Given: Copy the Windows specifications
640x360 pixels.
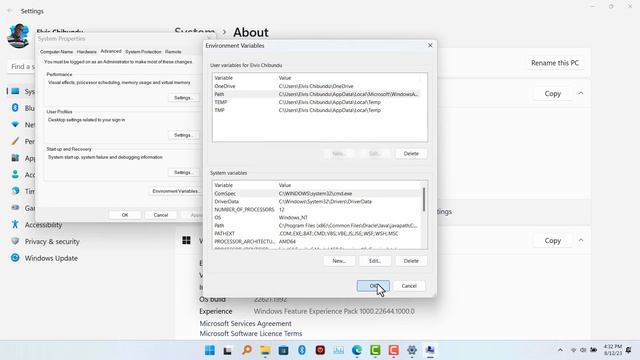Looking at the screenshot, I should tap(553, 240).
